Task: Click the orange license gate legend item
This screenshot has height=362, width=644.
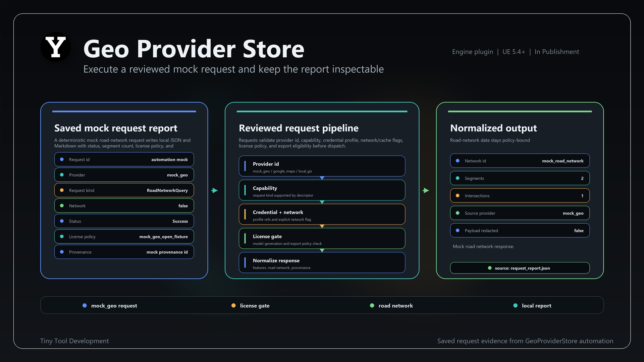Action: coord(251,306)
